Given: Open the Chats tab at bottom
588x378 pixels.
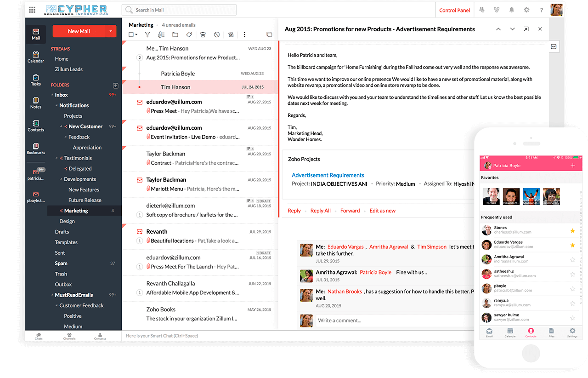Looking at the screenshot, I should [x=39, y=336].
